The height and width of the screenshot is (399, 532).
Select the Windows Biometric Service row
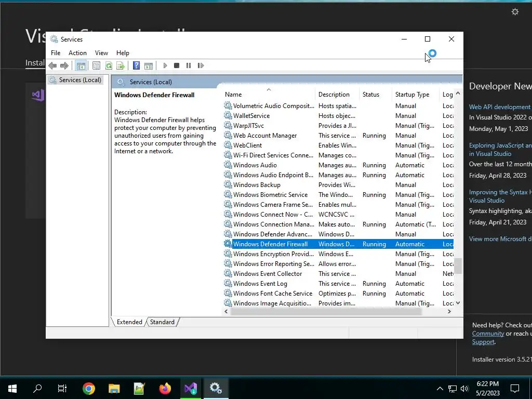(x=338, y=195)
